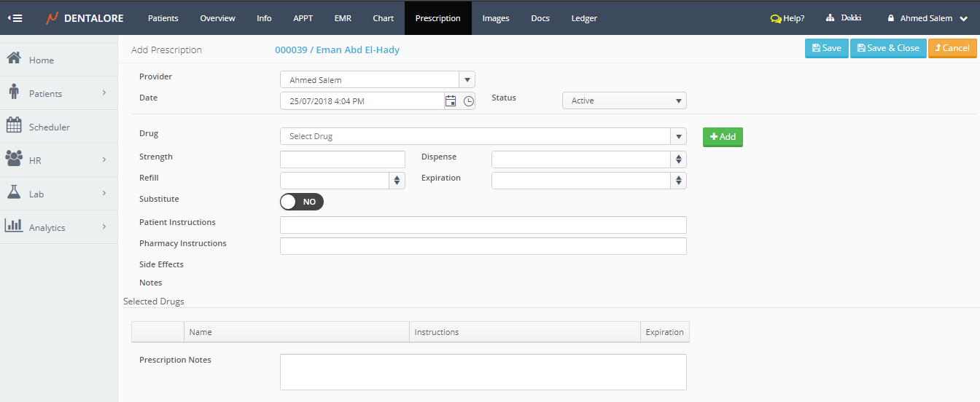Click the Patient Instructions text field

(483, 225)
